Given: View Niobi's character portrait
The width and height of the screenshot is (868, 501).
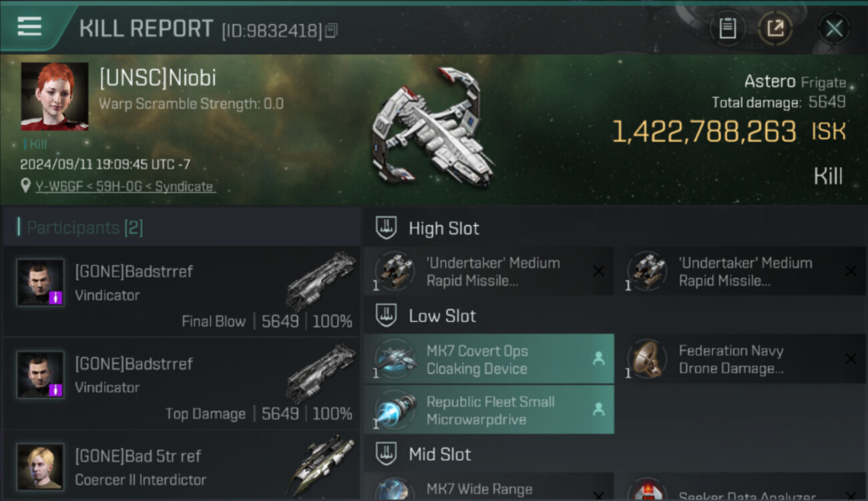Looking at the screenshot, I should coord(55,97).
